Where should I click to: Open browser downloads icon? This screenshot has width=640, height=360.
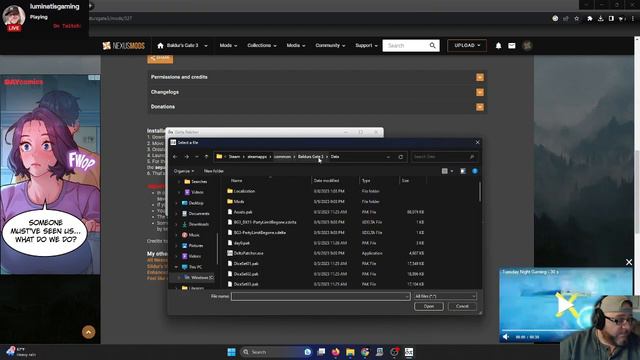(600, 18)
